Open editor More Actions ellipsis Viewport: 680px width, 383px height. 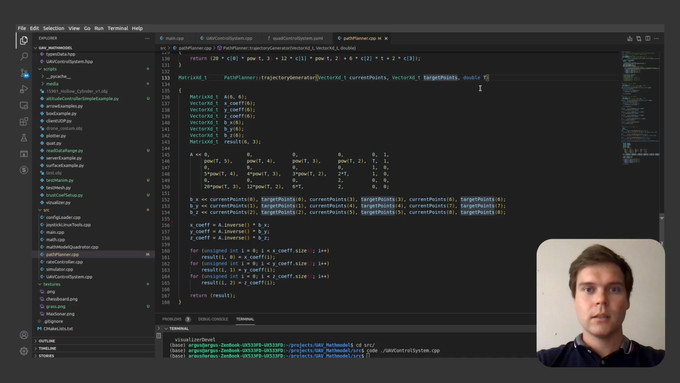click(657, 39)
